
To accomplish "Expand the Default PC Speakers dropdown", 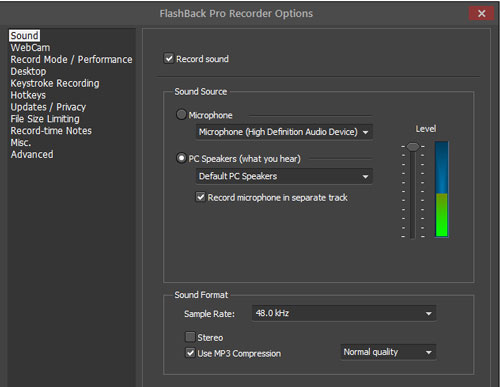I will (x=284, y=176).
